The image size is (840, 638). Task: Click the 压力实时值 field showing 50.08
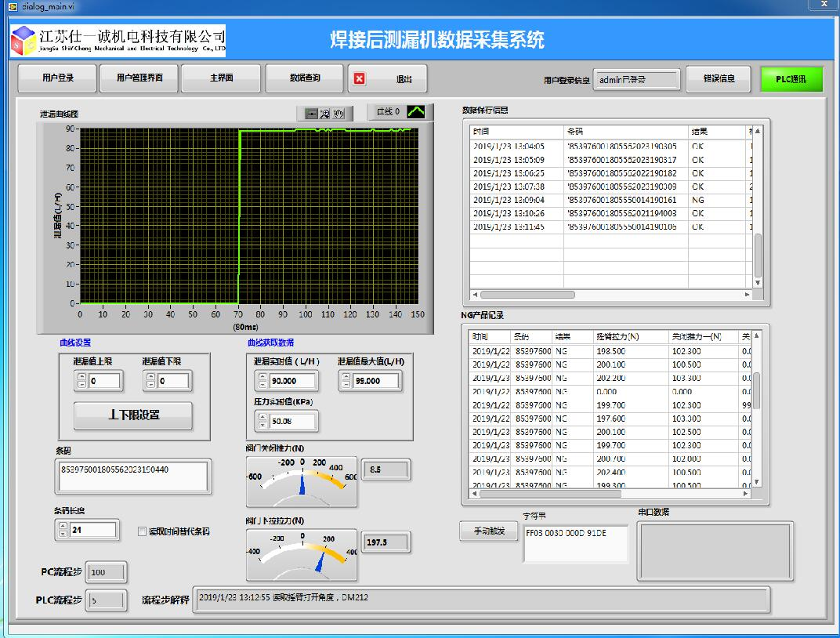pos(292,421)
